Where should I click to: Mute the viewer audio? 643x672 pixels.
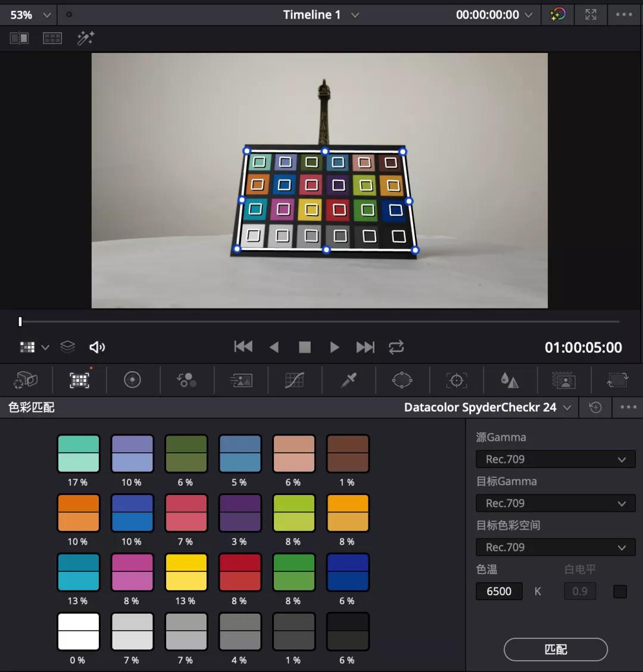97,347
